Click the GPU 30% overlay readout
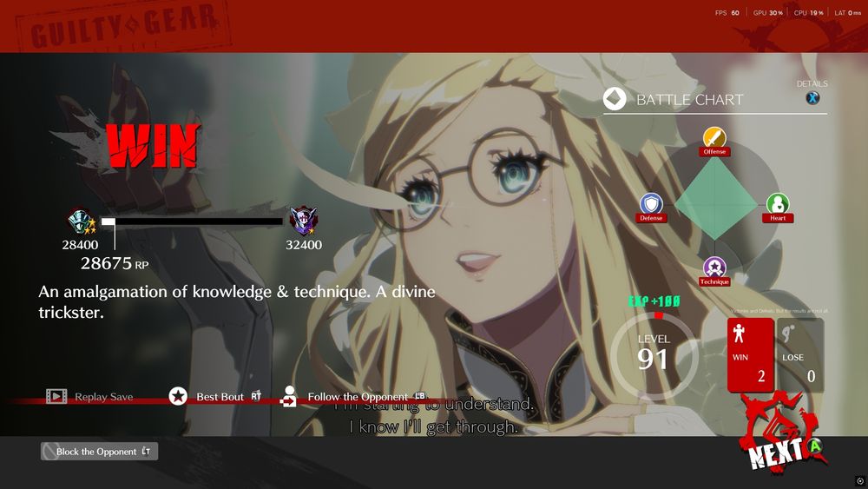This screenshot has width=868, height=489. pyautogui.click(x=768, y=13)
